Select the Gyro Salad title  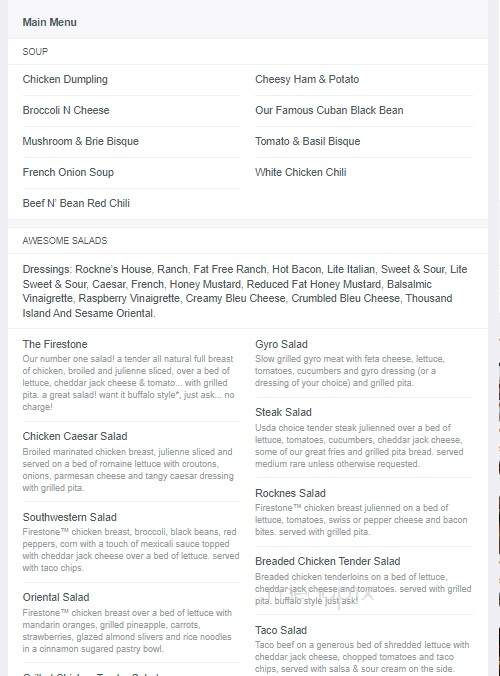281,344
